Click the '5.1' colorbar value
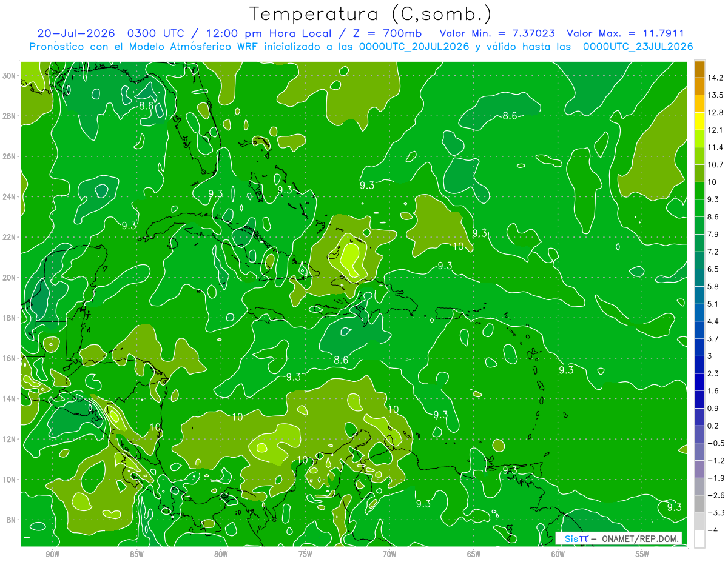Viewport: 728px width, 562px height. [x=713, y=304]
